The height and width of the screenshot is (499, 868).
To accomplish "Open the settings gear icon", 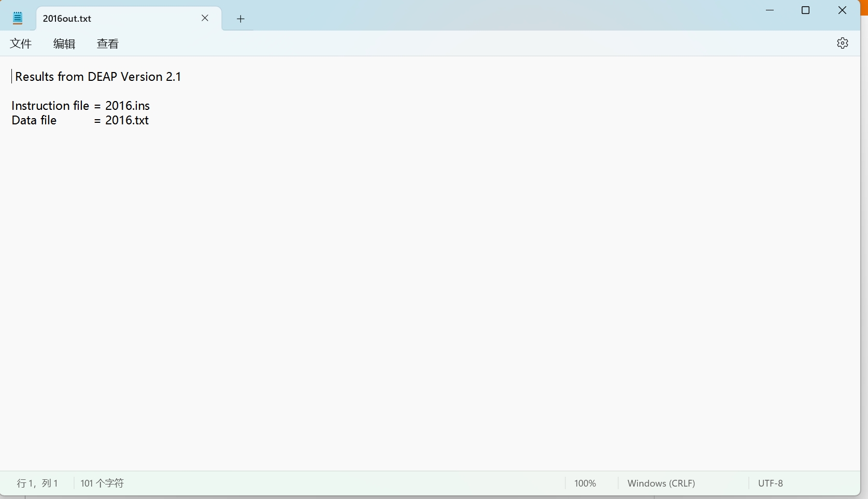I will coord(843,44).
